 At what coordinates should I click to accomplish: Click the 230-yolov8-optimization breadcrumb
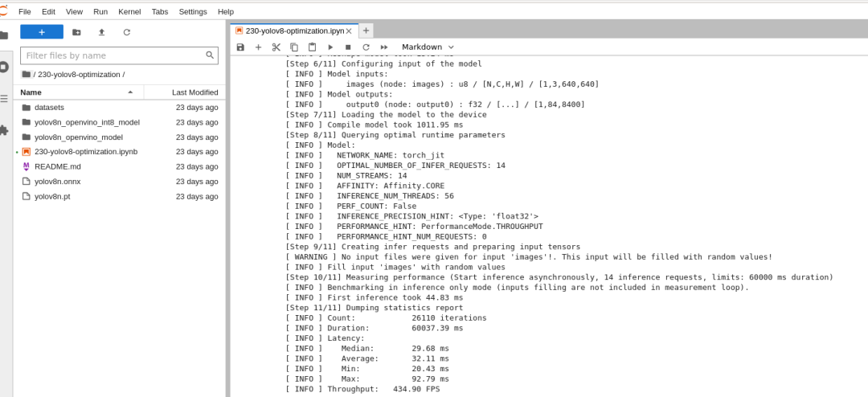click(x=79, y=74)
